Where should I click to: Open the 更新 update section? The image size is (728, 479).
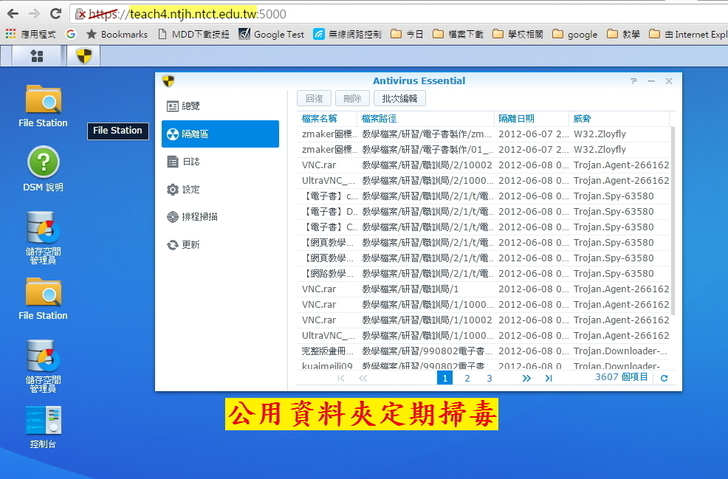[190, 245]
